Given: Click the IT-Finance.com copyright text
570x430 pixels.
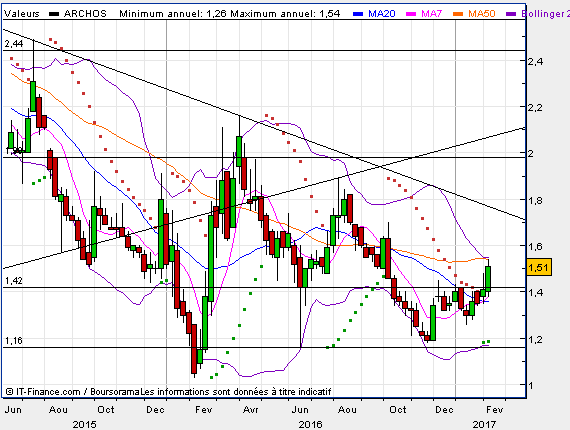Looking at the screenshot, I should point(43,392).
